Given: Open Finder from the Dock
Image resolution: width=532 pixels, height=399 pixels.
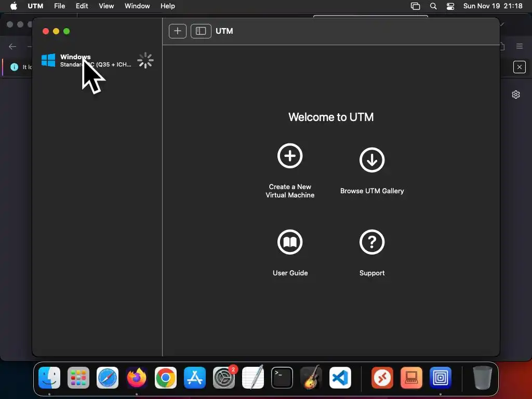Looking at the screenshot, I should (x=49, y=378).
